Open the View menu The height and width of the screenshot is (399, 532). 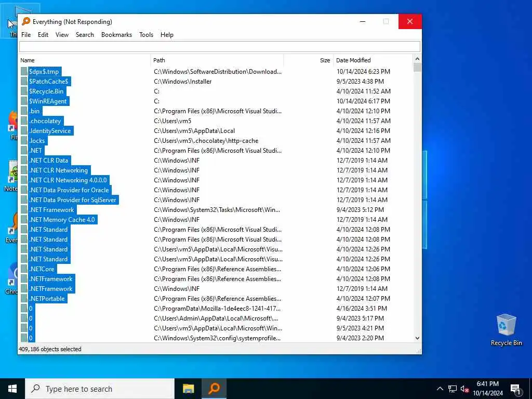point(62,35)
